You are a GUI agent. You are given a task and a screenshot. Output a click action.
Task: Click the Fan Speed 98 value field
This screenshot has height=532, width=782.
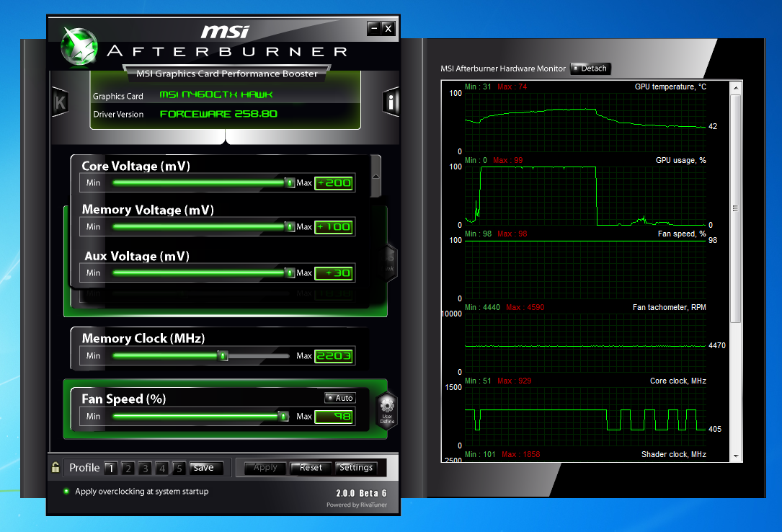(x=334, y=417)
